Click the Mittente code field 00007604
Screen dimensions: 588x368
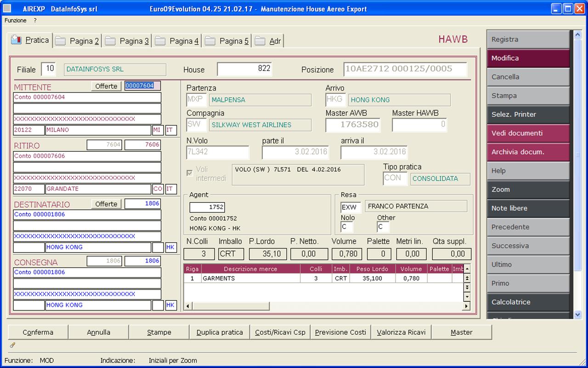point(142,86)
